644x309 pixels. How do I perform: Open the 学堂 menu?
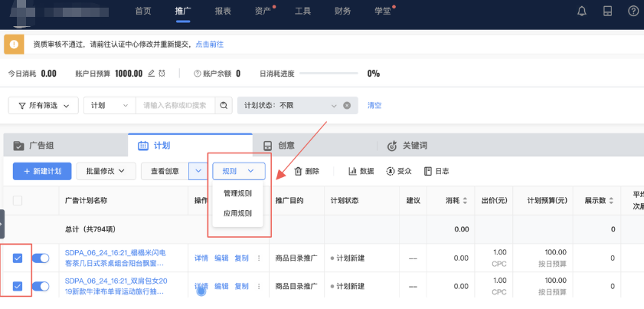pos(383,11)
